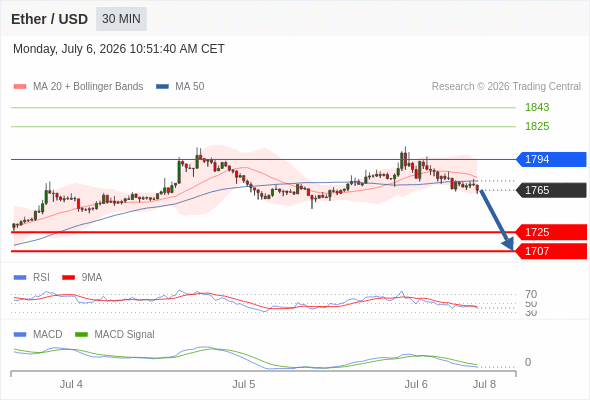This screenshot has height=400, width=590.
Task: Click the MACD blue legend swatch
Action: coord(20,335)
